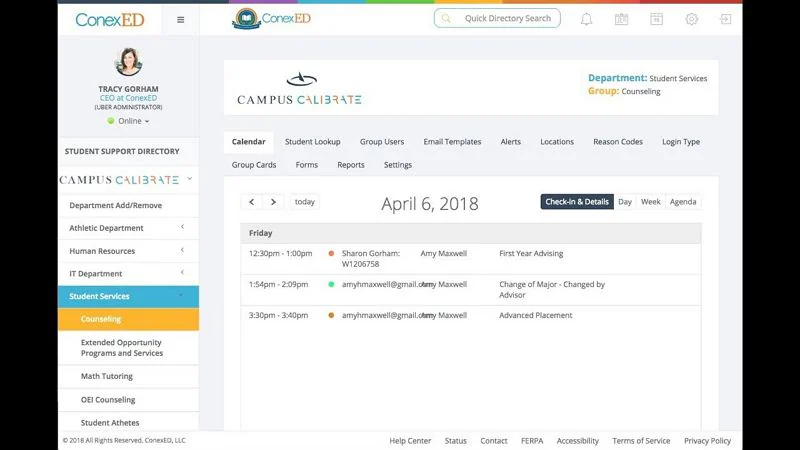
Task: Switch to the Reason Codes tab
Action: 618,142
